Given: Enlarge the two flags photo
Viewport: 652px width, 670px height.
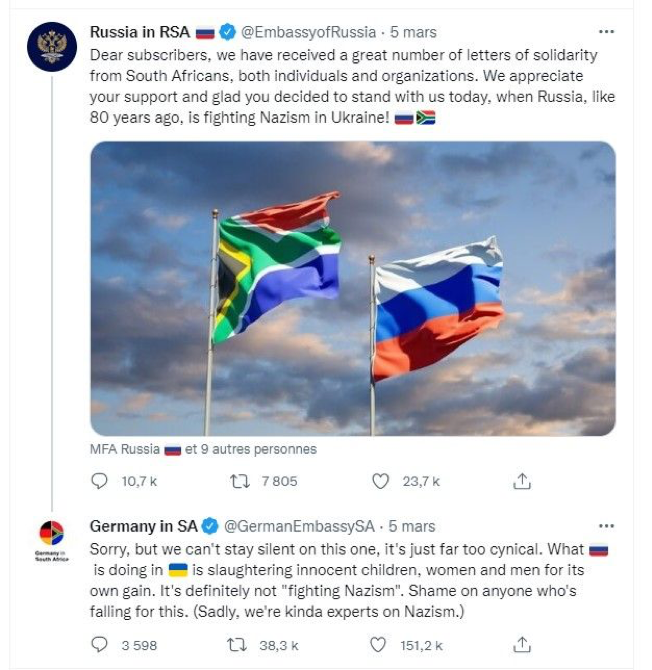Looking at the screenshot, I should tap(352, 288).
